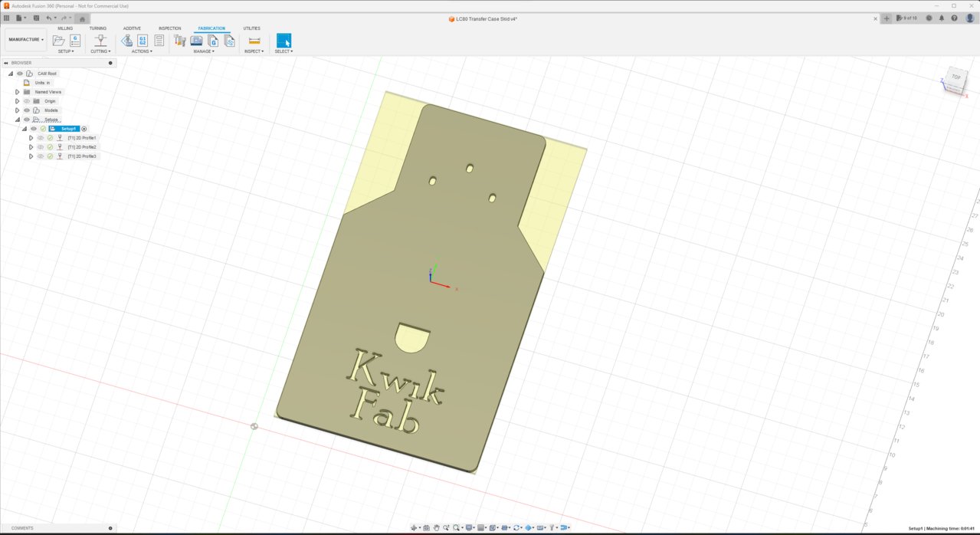Click the New Setup folder icon
Viewport: 980px width, 535px height.
59,41
